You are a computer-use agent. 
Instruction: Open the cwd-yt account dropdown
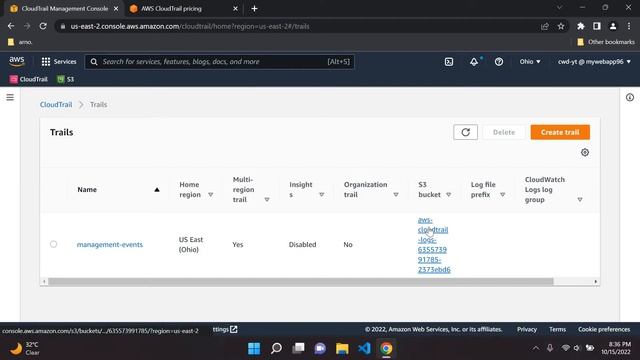click(x=594, y=62)
